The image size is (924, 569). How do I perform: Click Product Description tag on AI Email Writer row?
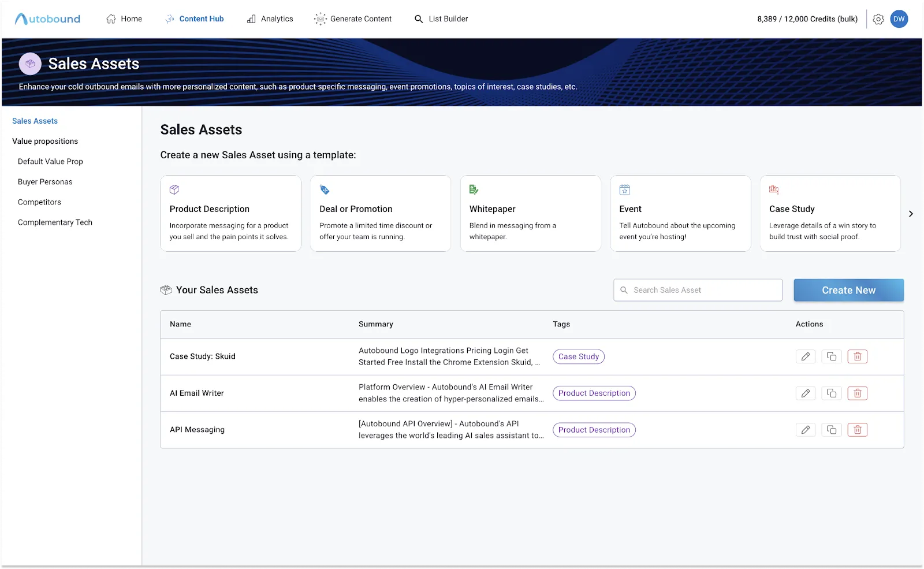click(594, 393)
